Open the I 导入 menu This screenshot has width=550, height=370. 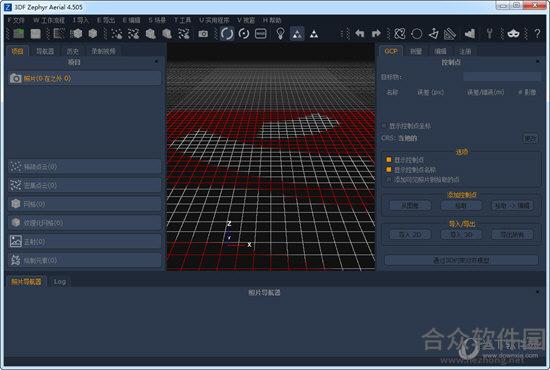pos(81,20)
